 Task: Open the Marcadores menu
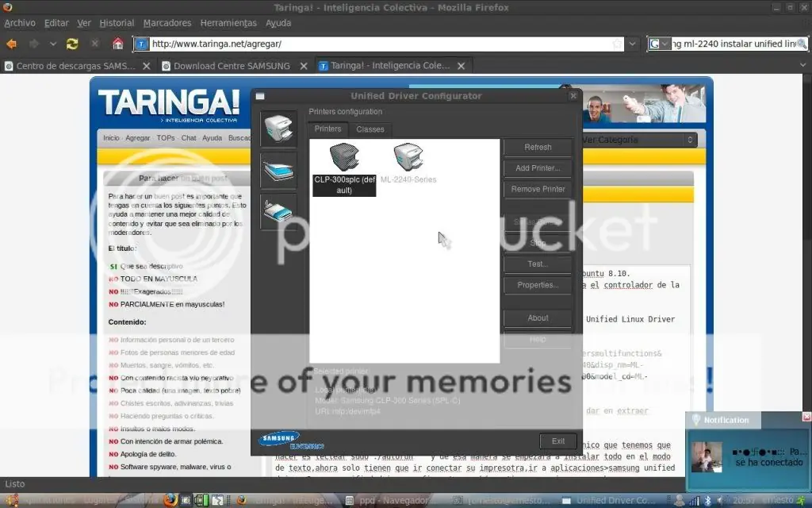pyautogui.click(x=167, y=23)
